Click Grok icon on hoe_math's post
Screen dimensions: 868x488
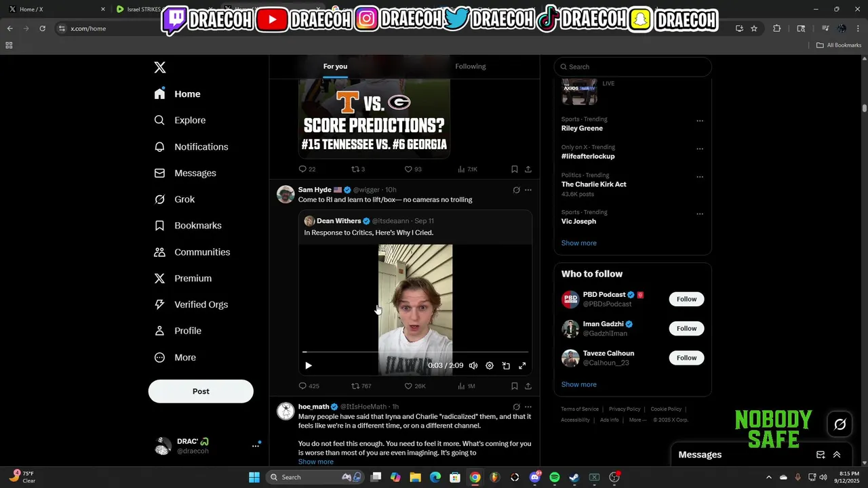click(x=516, y=407)
